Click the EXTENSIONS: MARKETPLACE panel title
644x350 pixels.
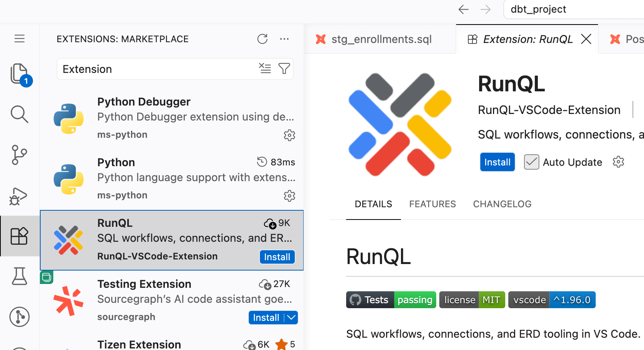[123, 39]
